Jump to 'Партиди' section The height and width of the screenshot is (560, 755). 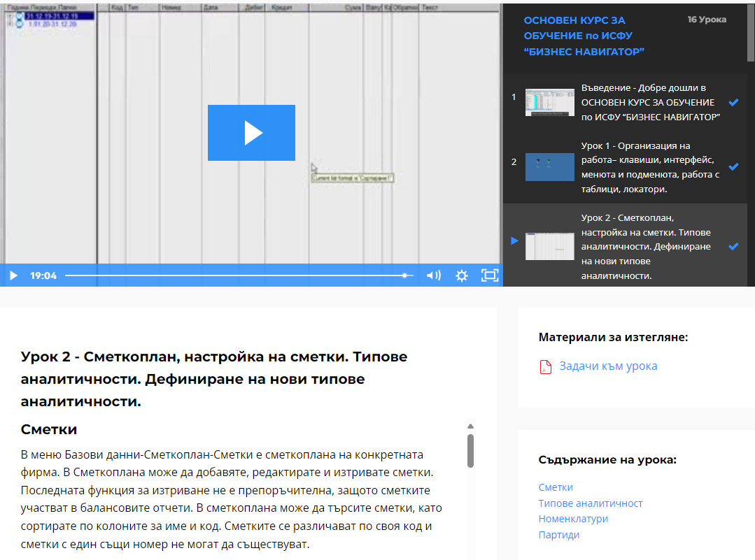[558, 535]
